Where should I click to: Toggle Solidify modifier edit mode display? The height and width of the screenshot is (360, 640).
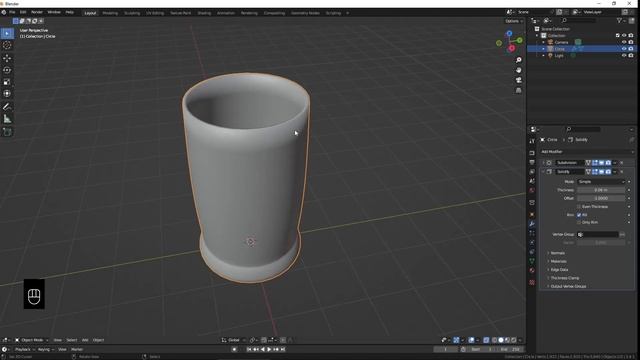coord(595,172)
